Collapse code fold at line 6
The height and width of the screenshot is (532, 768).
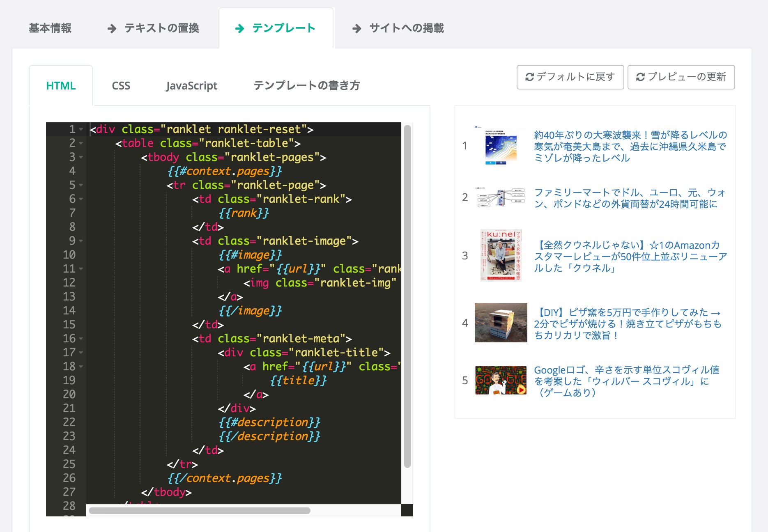click(81, 199)
